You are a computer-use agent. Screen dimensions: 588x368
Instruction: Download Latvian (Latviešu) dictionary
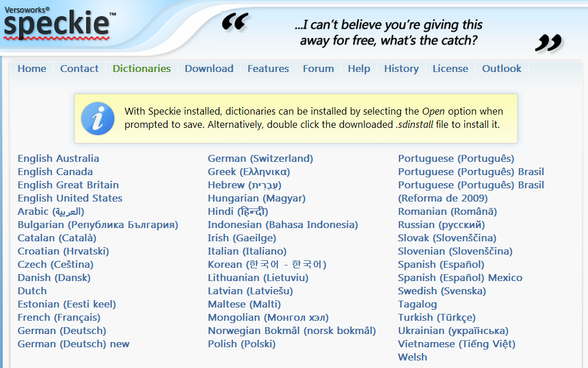[x=251, y=291]
